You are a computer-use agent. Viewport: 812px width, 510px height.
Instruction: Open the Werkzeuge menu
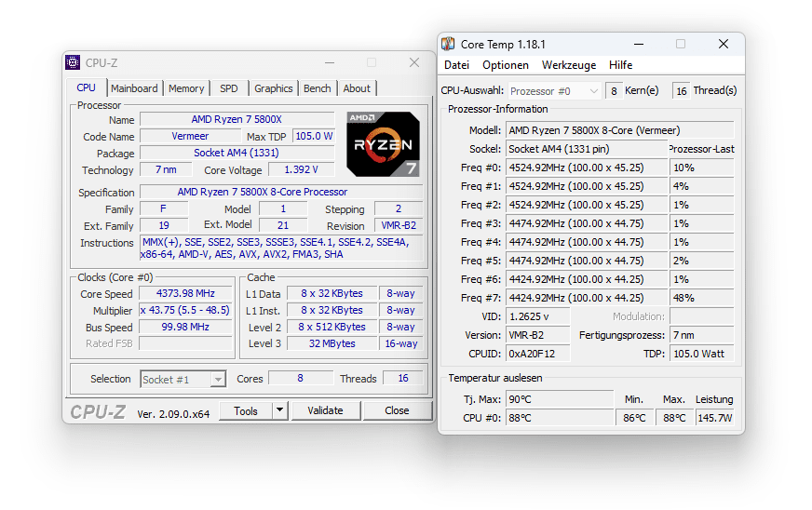(569, 65)
